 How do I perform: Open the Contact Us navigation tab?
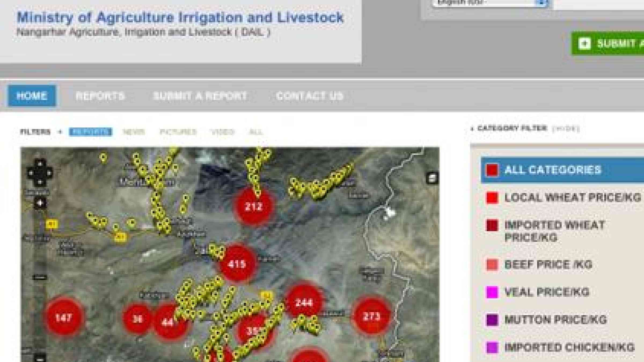pyautogui.click(x=310, y=96)
